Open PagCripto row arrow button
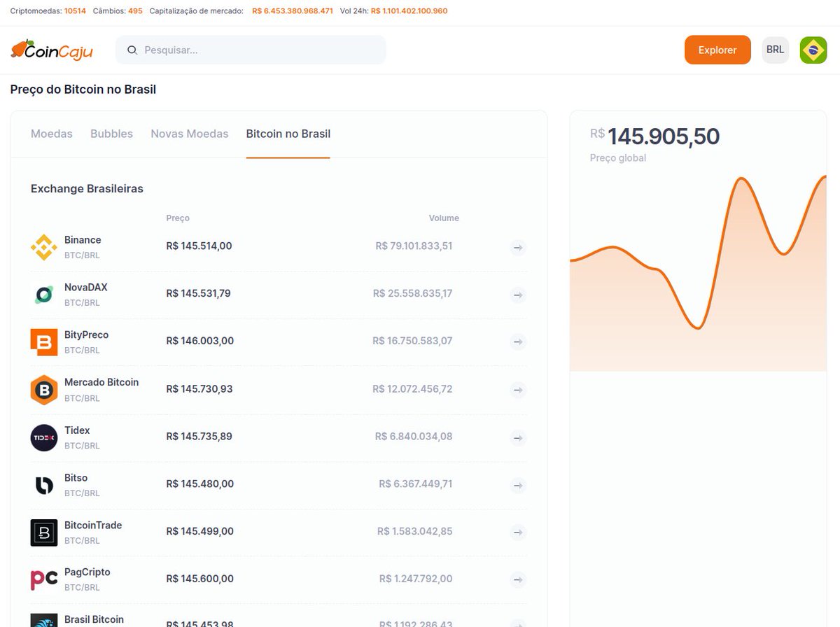The image size is (840, 627). point(518,579)
